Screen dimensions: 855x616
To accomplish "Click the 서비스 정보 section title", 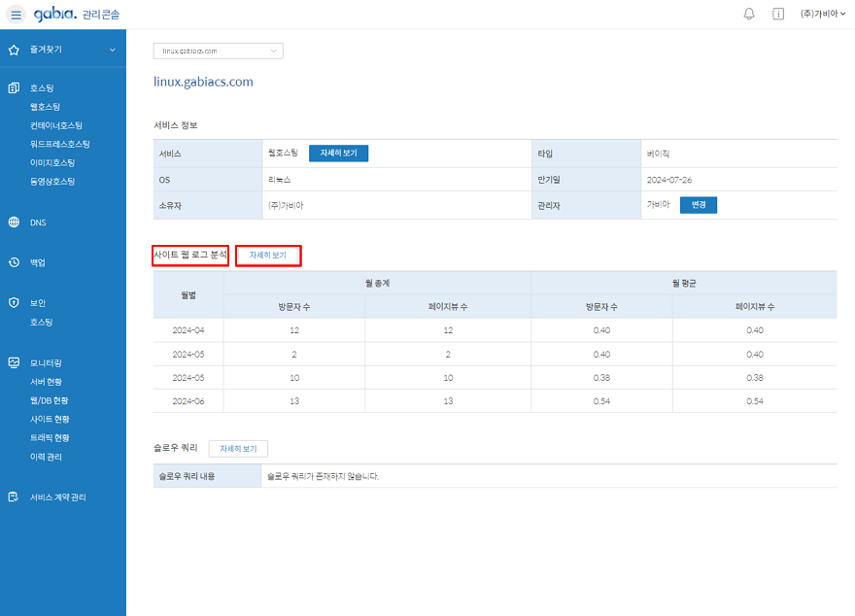I will pos(176,125).
